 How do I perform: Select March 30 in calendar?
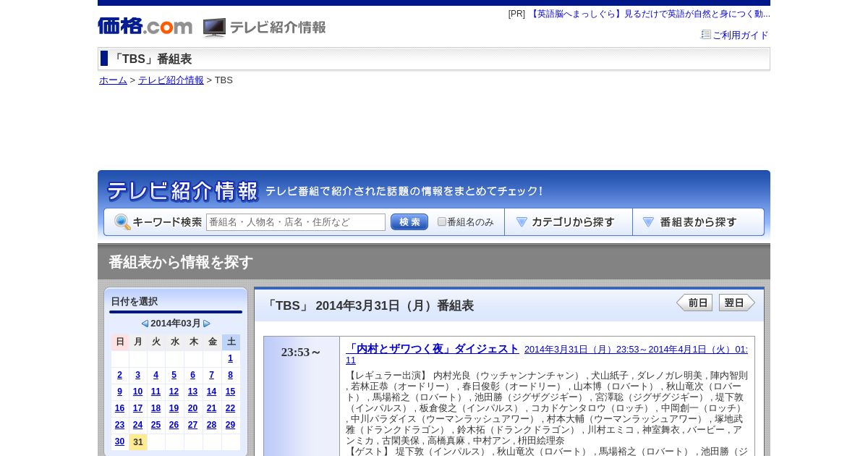(x=119, y=442)
